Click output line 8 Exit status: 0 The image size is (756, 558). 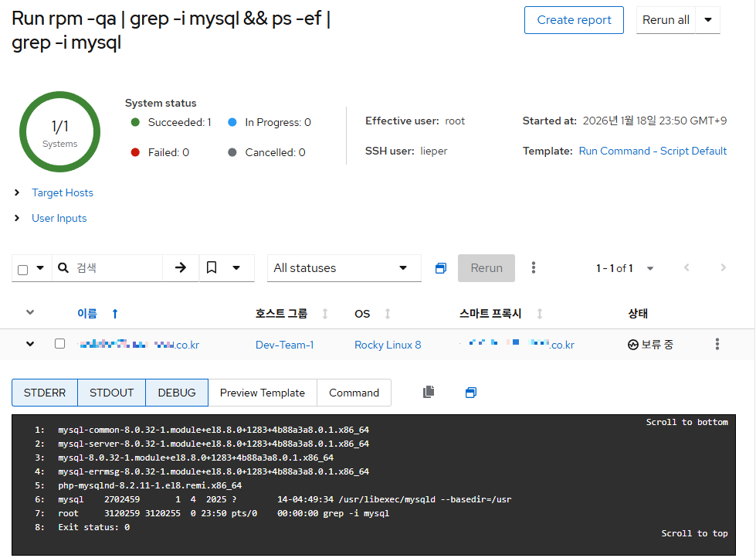[x=94, y=528]
